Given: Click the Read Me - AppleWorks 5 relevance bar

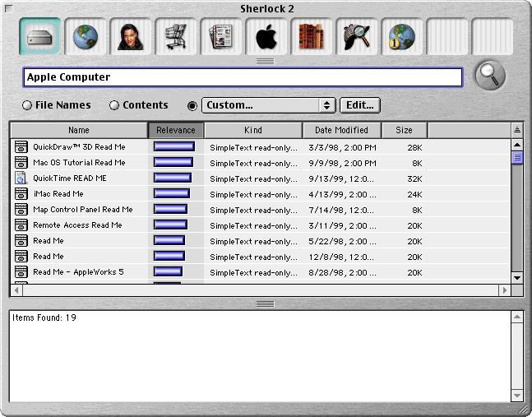Looking at the screenshot, I should coord(168,271).
